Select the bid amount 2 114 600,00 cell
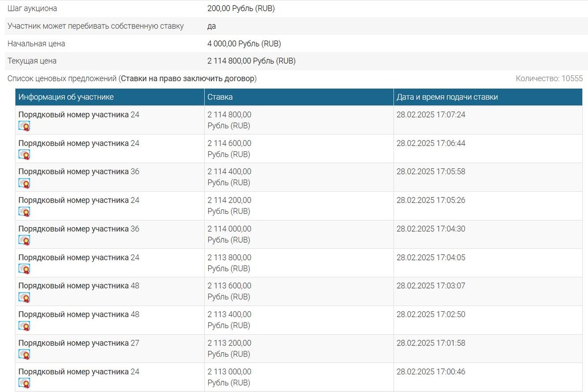 (299, 149)
